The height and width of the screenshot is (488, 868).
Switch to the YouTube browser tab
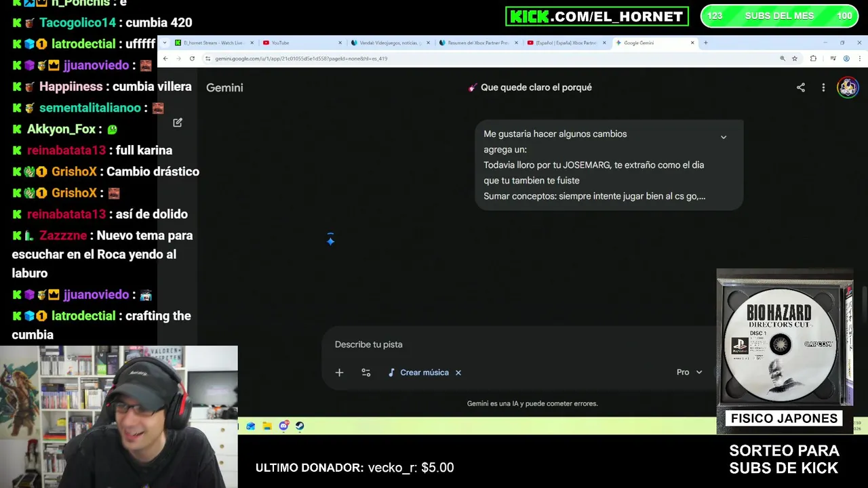[302, 43]
